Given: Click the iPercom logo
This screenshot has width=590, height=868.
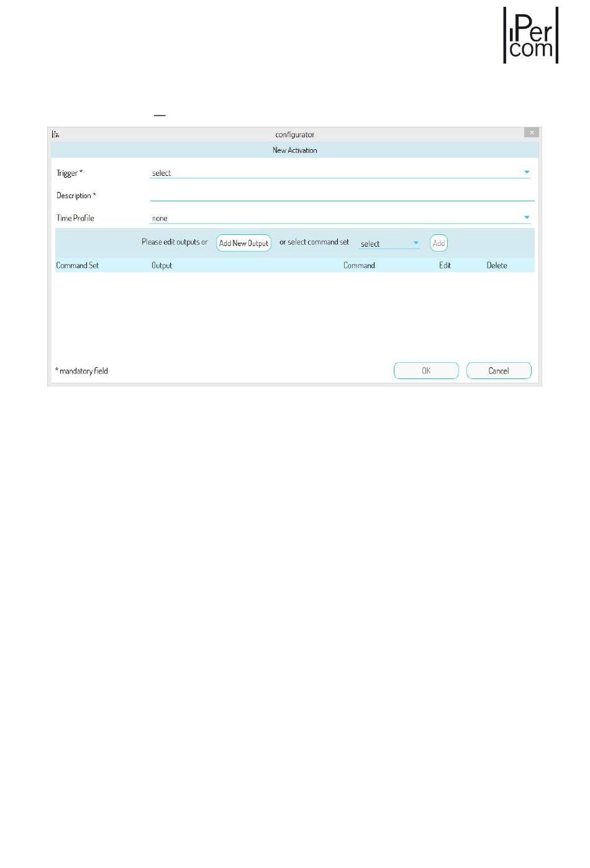Looking at the screenshot, I should point(531,35).
